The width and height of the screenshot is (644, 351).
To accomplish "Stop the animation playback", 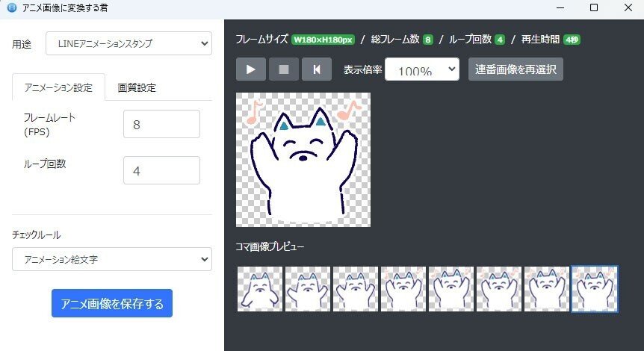I will [284, 69].
